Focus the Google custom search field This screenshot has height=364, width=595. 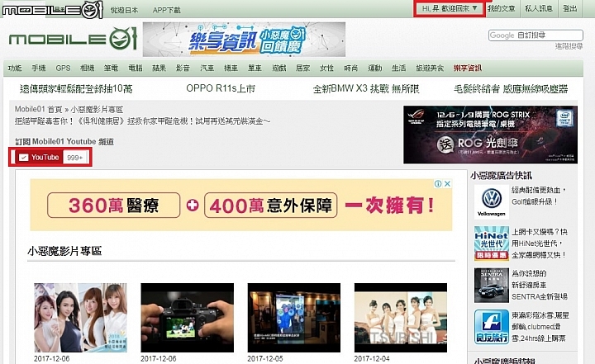pos(535,35)
